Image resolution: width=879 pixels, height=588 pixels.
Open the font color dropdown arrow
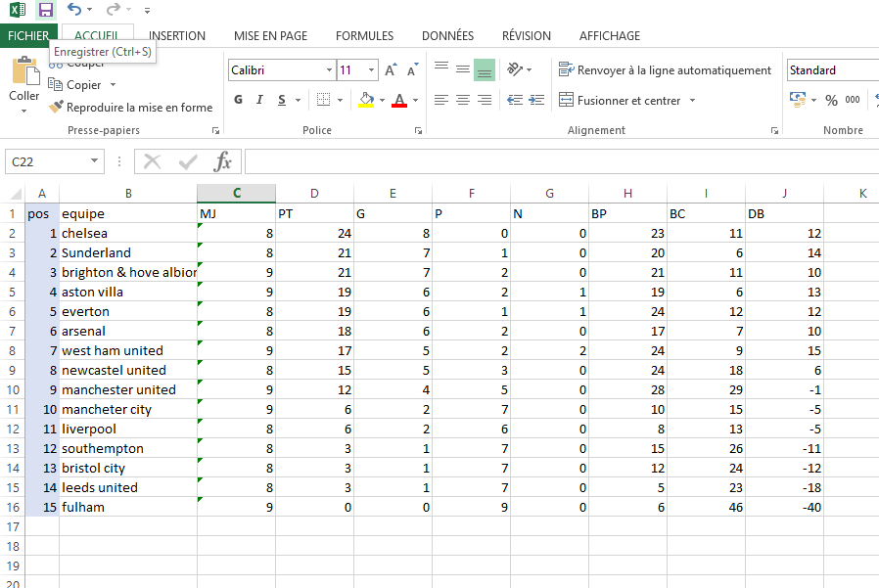(x=415, y=100)
